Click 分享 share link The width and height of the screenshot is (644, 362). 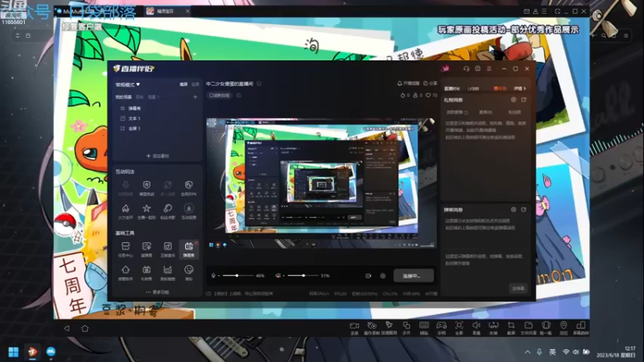click(x=430, y=84)
